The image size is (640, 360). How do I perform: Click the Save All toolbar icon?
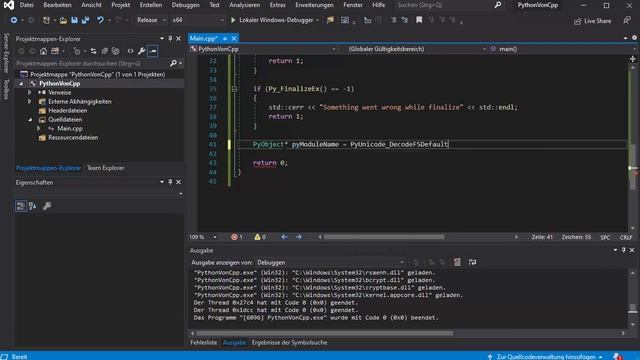[x=85, y=20]
